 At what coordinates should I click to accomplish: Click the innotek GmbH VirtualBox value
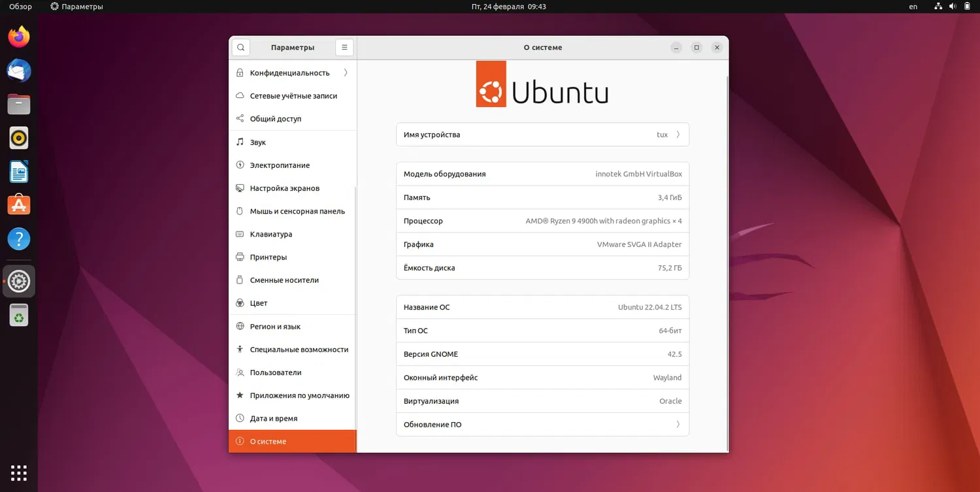(639, 174)
